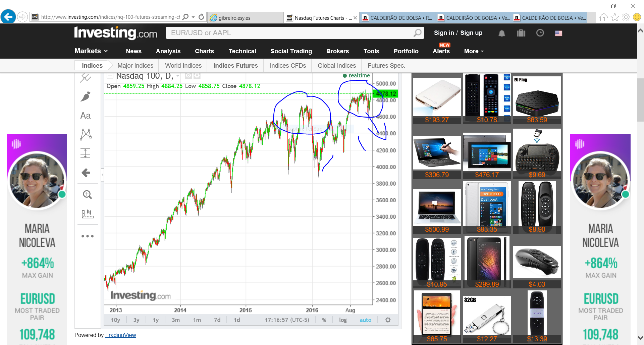Viewport: 644px width, 345px height.
Task: Open the News menu
Action: 133,51
